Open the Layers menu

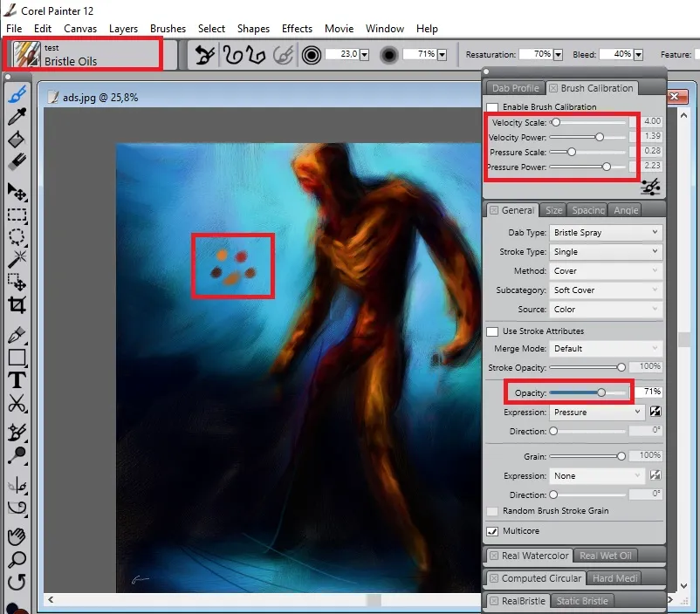coord(123,29)
